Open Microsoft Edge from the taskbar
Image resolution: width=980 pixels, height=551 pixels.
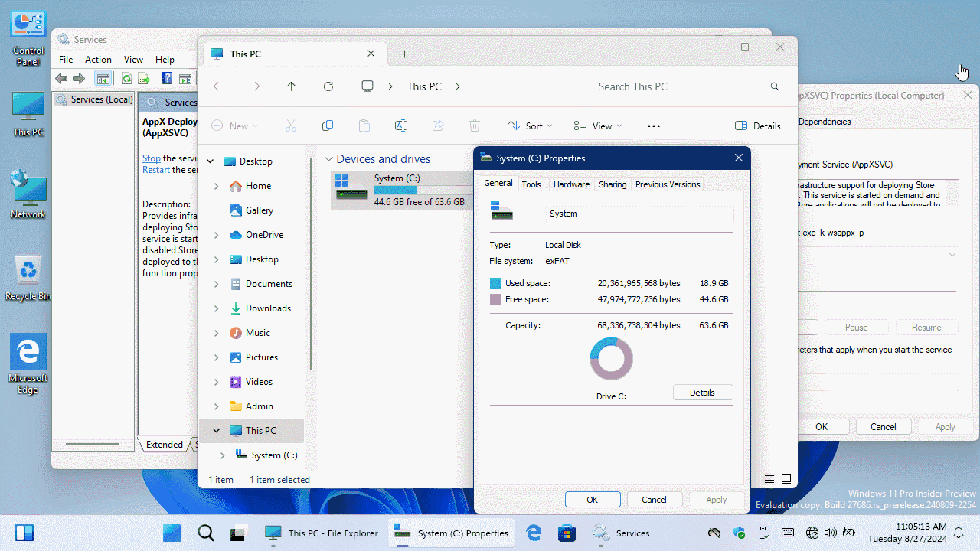coord(534,533)
